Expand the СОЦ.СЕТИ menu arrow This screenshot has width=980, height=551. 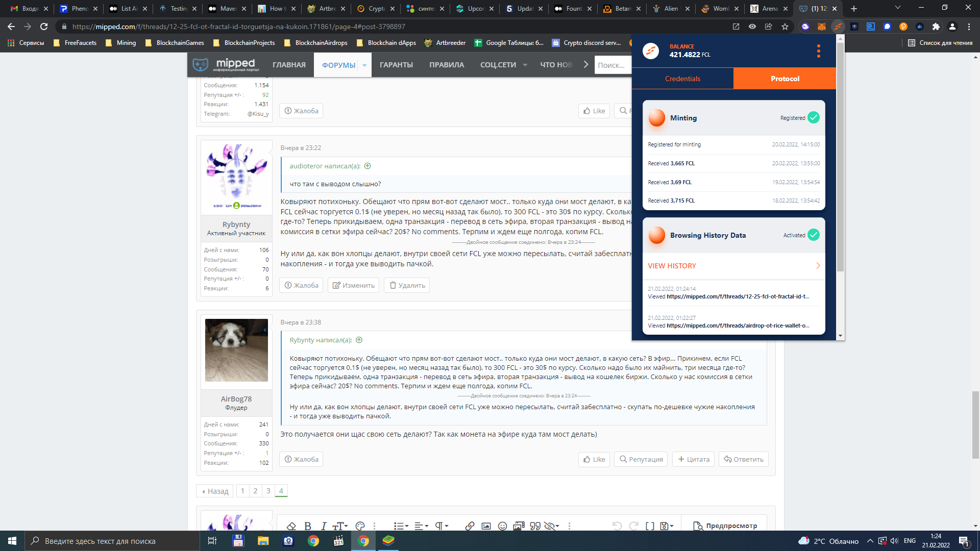click(x=525, y=65)
